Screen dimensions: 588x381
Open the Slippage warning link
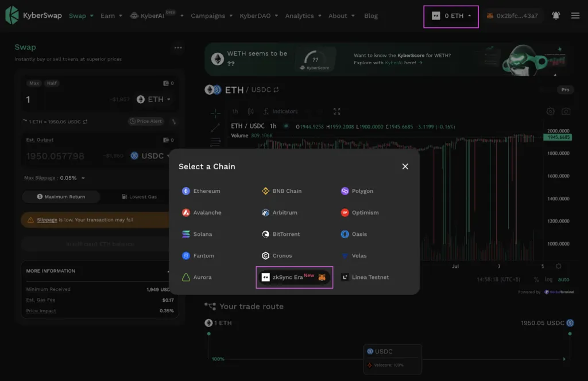(47, 220)
